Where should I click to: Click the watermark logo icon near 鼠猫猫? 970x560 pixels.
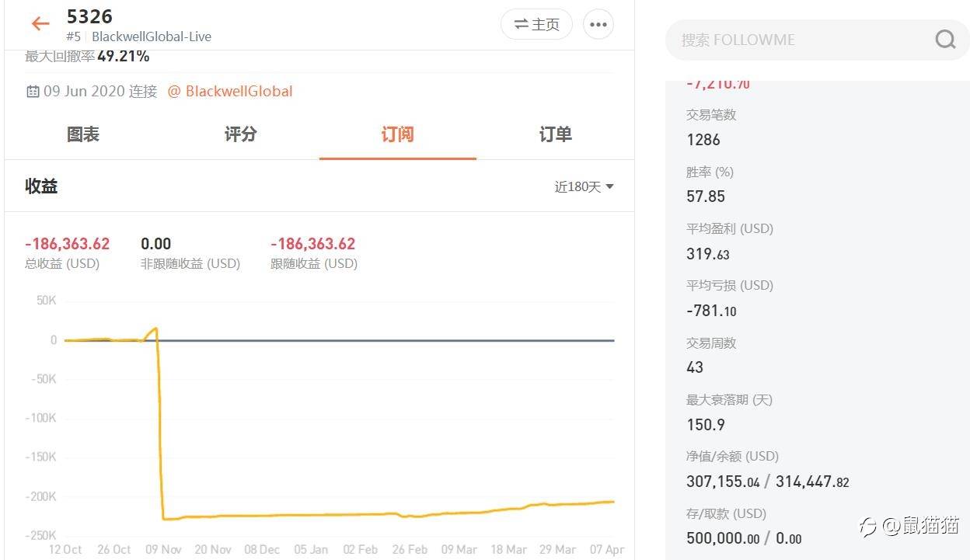867,527
